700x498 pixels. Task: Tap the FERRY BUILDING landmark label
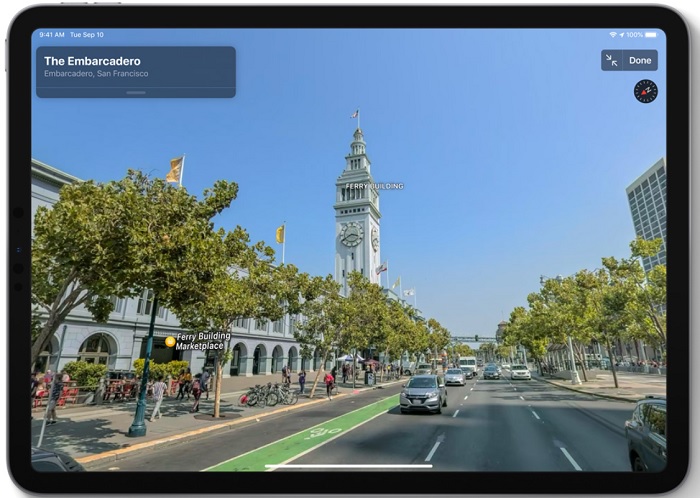point(375,186)
